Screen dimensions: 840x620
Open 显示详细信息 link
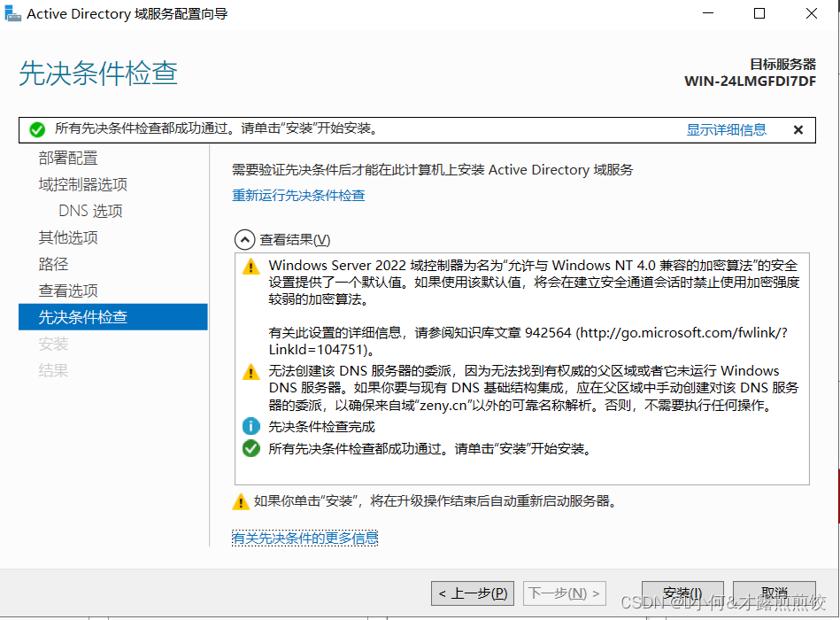pyautogui.click(x=727, y=129)
